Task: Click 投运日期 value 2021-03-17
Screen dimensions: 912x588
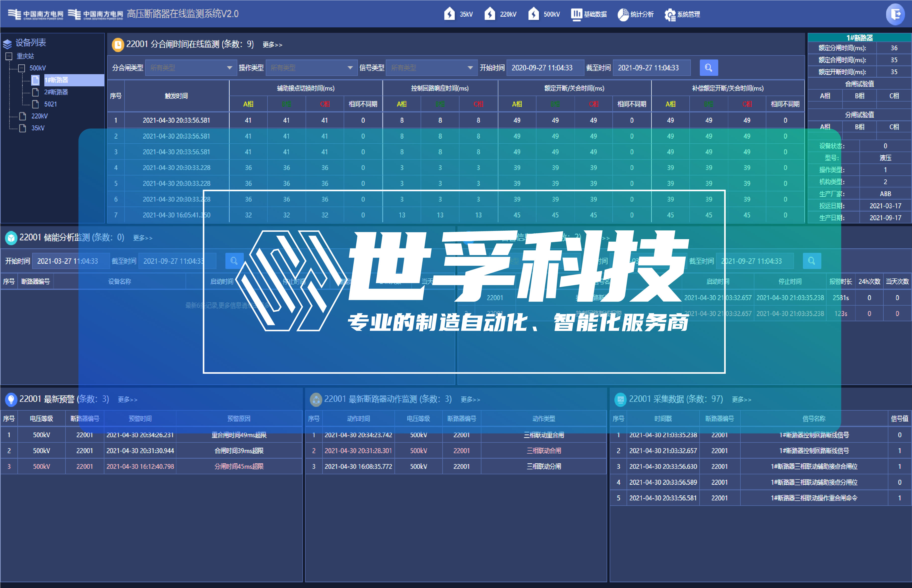Action: [885, 206]
